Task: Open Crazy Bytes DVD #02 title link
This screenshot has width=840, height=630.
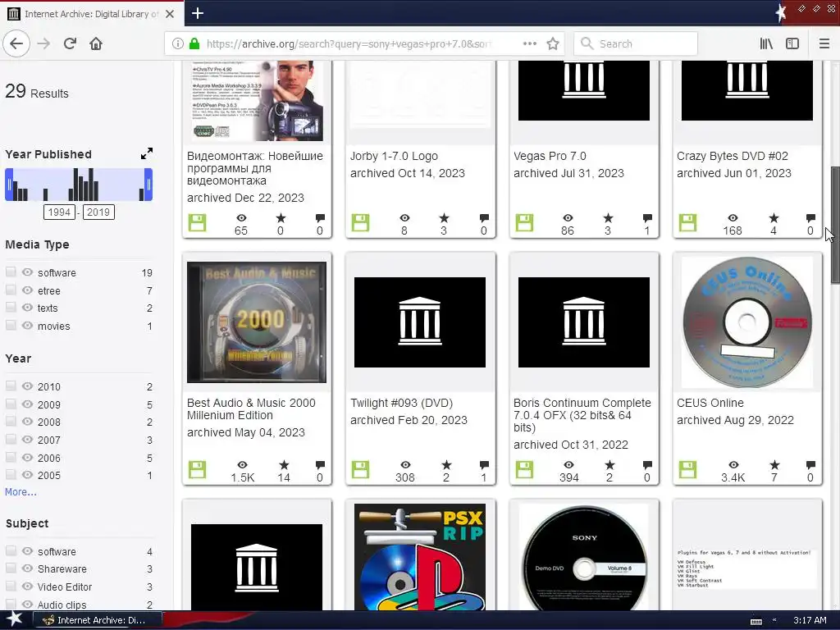Action: [x=733, y=156]
